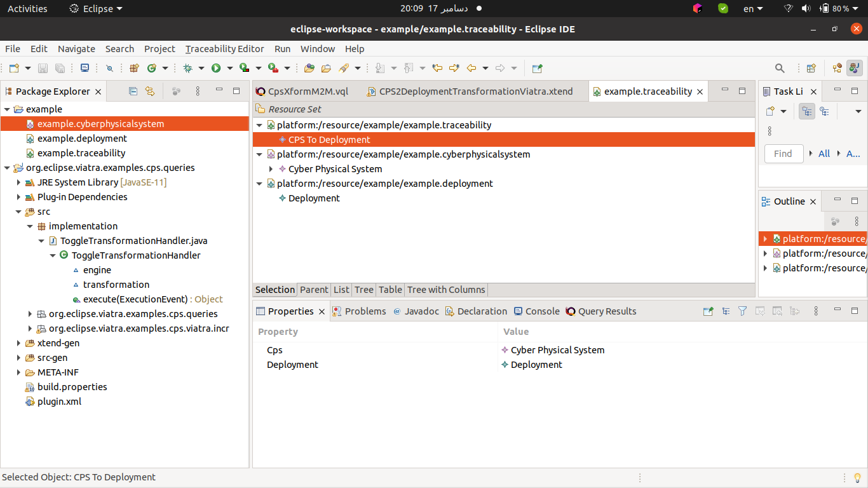Image resolution: width=868 pixels, height=488 pixels.
Task: Switch to the Java perspective icon
Action: (855, 68)
